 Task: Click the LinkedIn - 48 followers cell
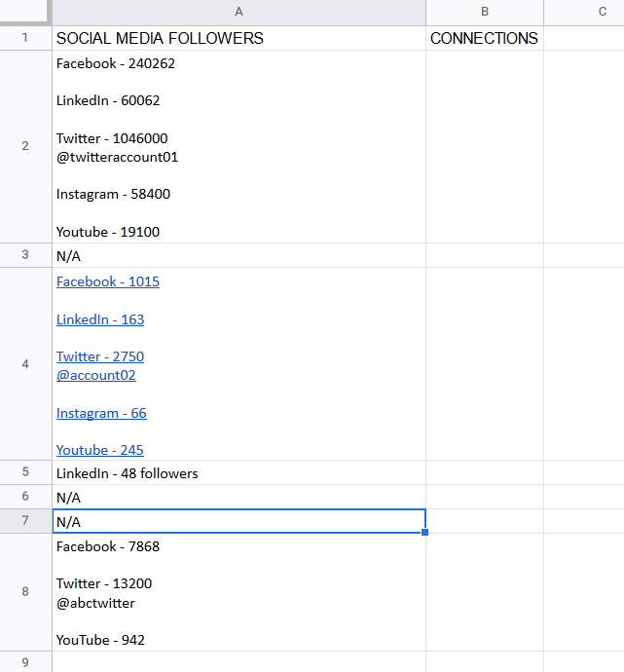[x=239, y=472]
